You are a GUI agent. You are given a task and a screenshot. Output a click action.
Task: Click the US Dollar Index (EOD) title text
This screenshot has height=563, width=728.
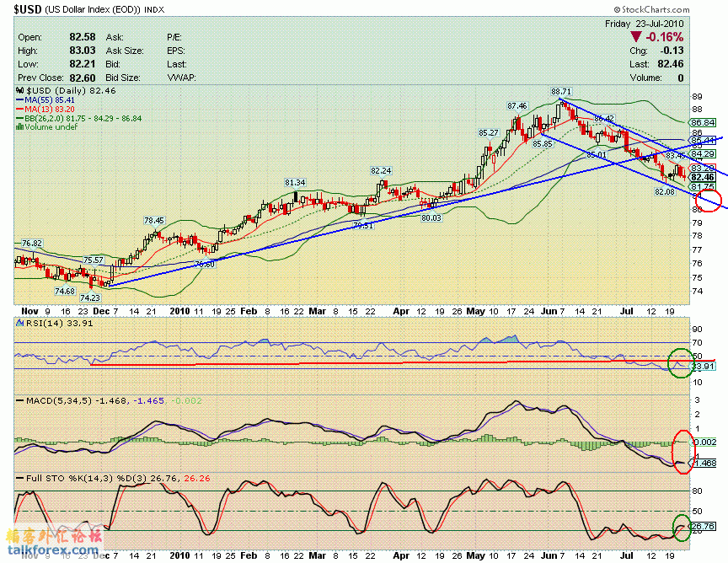click(93, 9)
